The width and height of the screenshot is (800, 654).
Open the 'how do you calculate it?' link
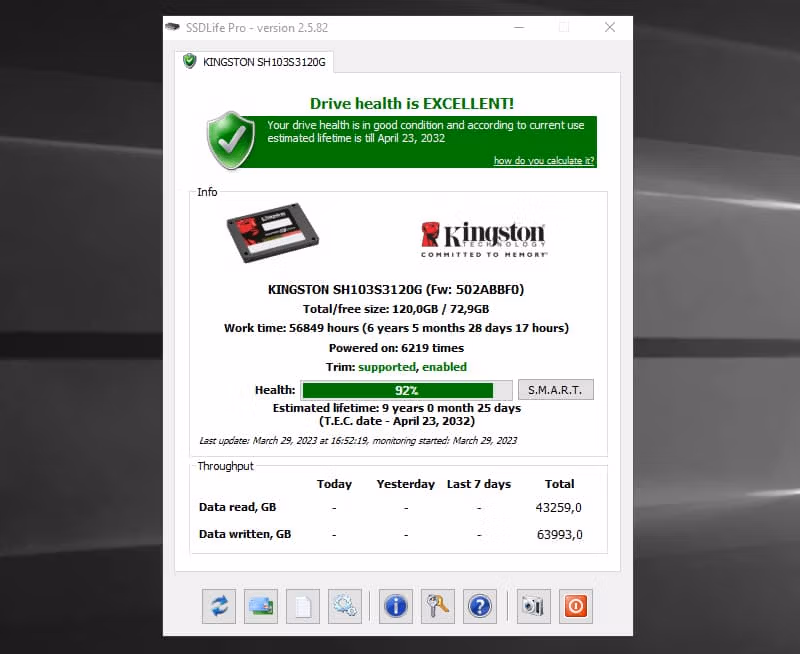click(544, 161)
